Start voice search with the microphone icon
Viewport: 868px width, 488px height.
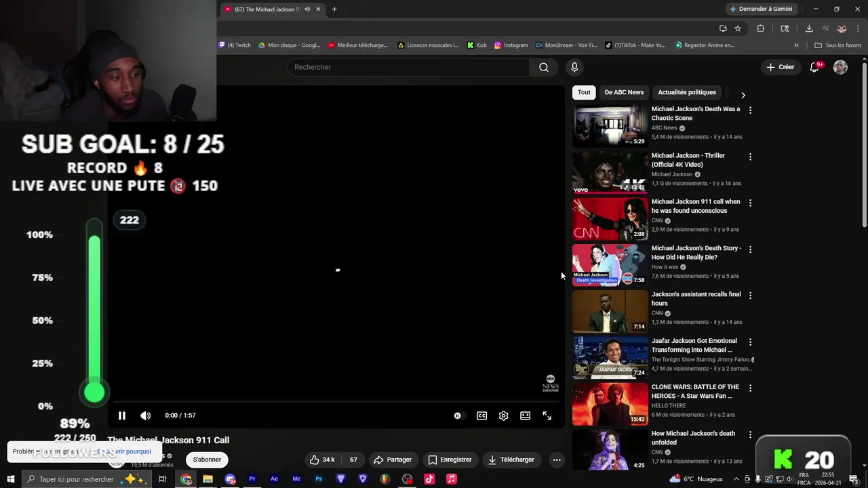pyautogui.click(x=574, y=67)
